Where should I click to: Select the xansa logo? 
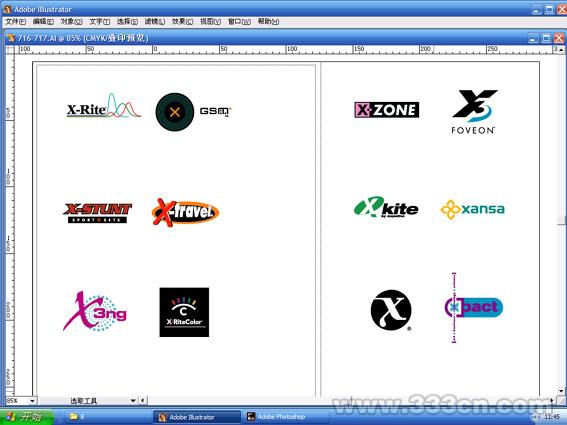click(x=472, y=209)
